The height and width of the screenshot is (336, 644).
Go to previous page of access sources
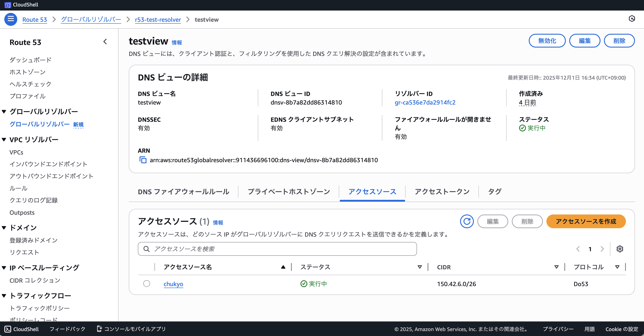coord(578,249)
